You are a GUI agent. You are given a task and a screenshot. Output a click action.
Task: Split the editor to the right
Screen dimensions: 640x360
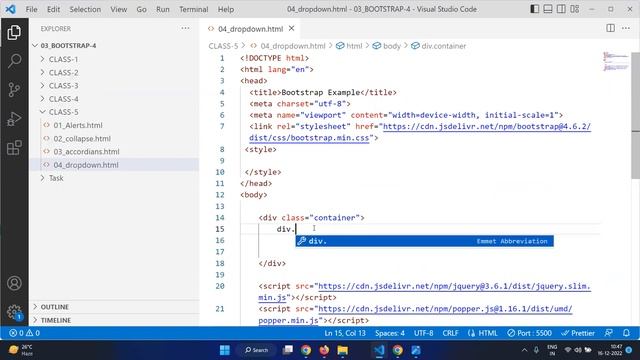(x=611, y=28)
